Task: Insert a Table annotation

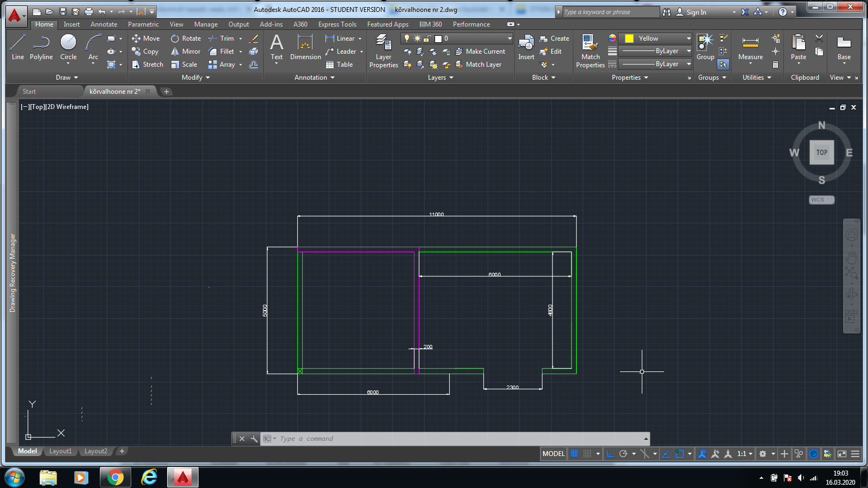Action: (x=339, y=65)
